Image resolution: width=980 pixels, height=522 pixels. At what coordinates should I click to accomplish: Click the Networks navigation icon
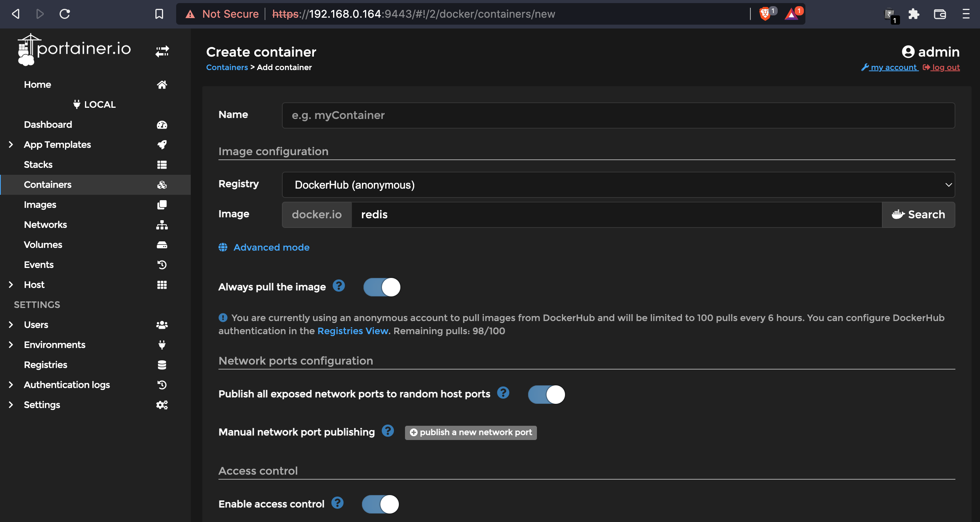[162, 225]
